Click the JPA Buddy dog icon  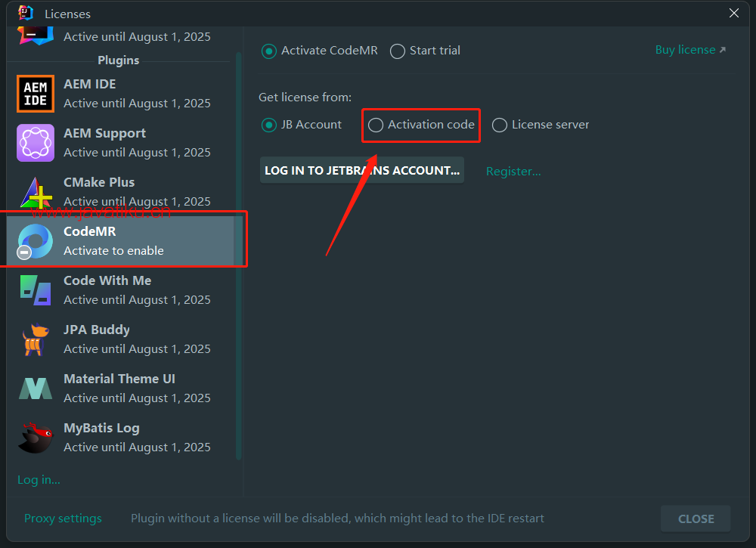36,339
